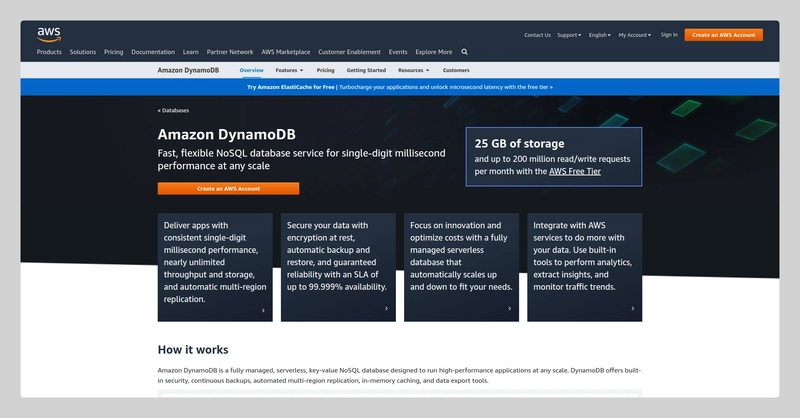Open the 'Integrate with AWS' feature card
The width and height of the screenshot is (800, 418).
(585, 267)
